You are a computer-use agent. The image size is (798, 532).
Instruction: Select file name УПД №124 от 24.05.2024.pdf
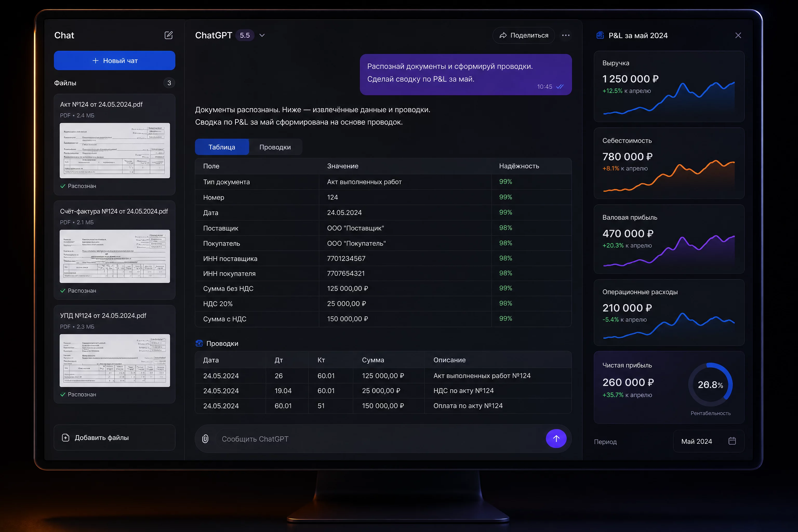(103, 316)
